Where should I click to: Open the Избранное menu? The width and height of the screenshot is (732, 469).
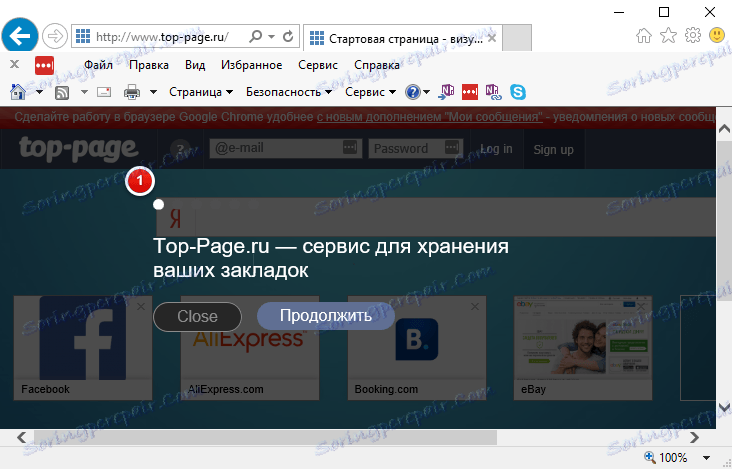point(252,65)
